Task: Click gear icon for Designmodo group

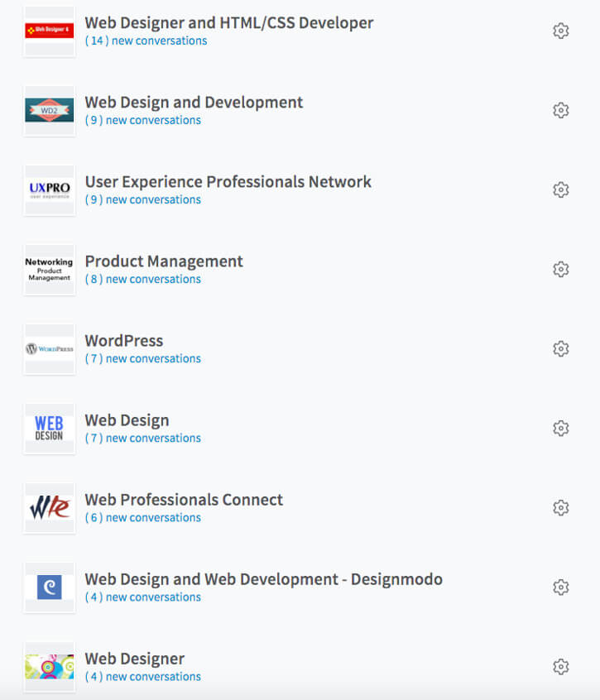Action: click(x=561, y=587)
